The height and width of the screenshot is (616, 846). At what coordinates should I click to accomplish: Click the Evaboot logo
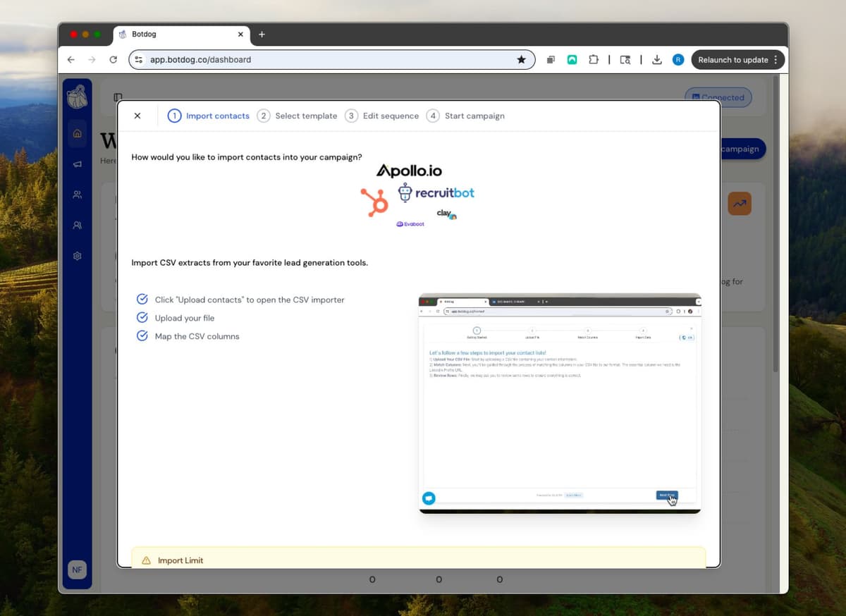tap(410, 224)
